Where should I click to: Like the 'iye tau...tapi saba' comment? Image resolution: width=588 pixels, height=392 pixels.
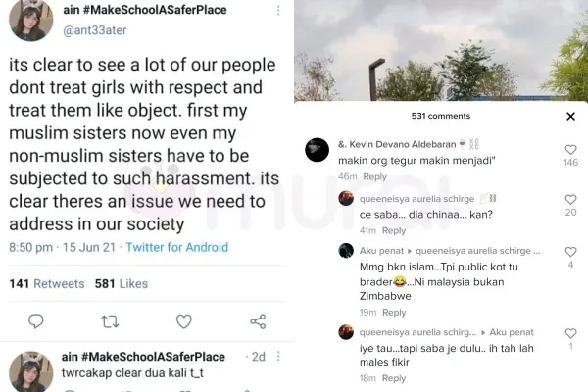pos(570,332)
